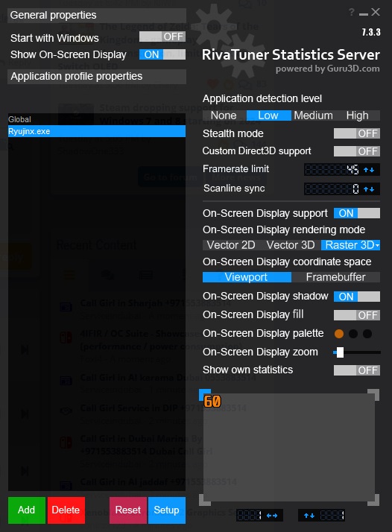
Task: Click Framerate limit up-down arrows
Action: (x=369, y=170)
